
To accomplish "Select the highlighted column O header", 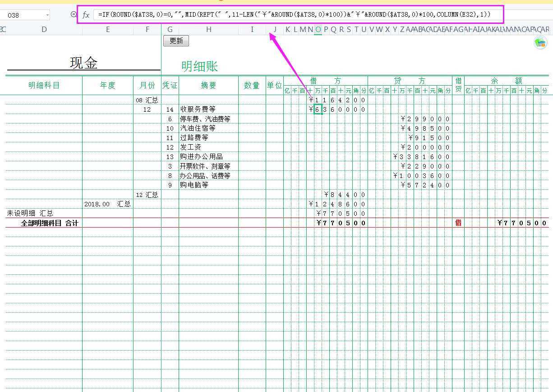I will coord(318,30).
